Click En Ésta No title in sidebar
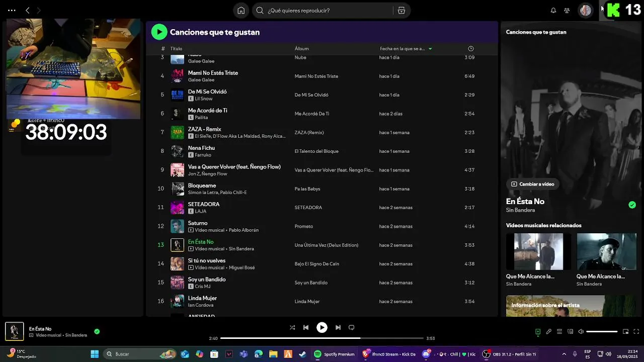 (525, 202)
